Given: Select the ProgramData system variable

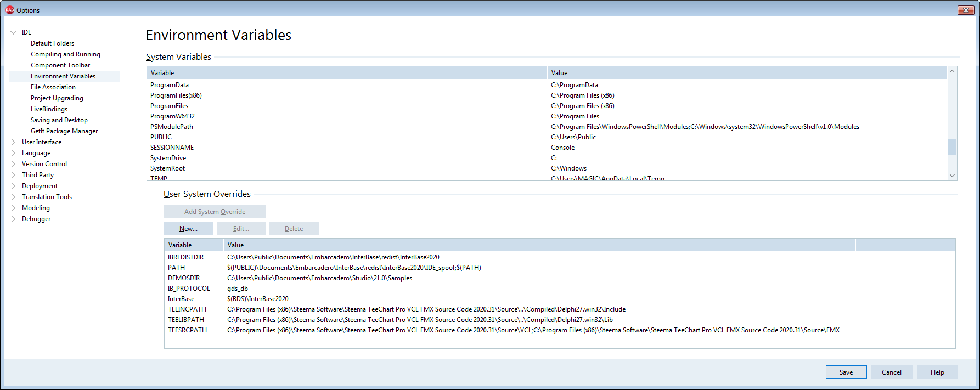Looking at the screenshot, I should (547, 85).
